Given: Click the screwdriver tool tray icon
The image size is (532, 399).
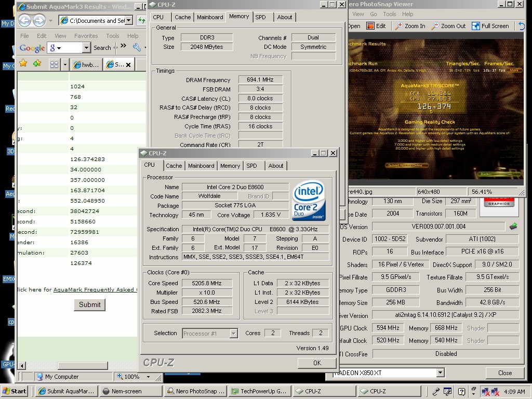Looking at the screenshot, I should pos(436,392).
